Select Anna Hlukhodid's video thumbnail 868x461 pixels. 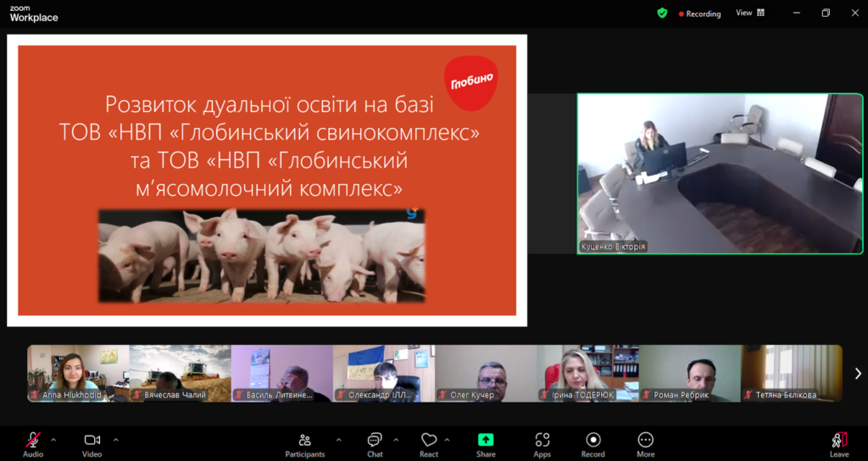tap(78, 373)
